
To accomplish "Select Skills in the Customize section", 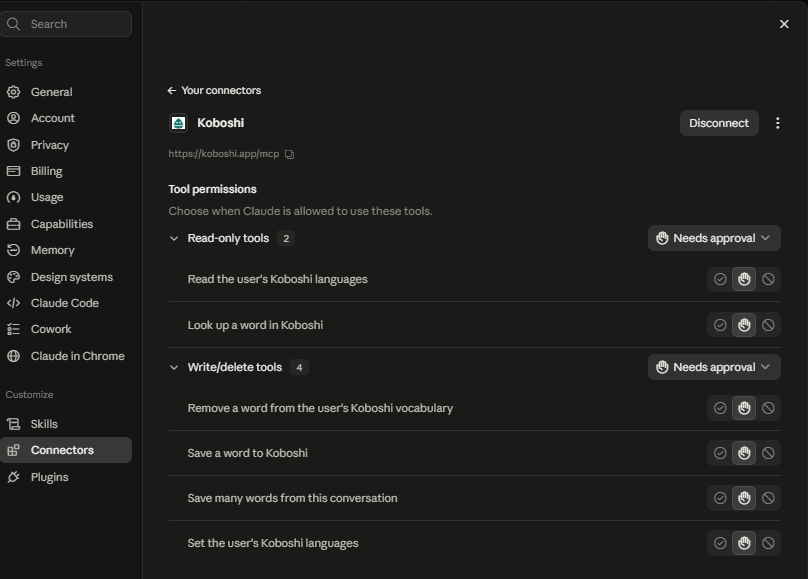I will coord(66,424).
